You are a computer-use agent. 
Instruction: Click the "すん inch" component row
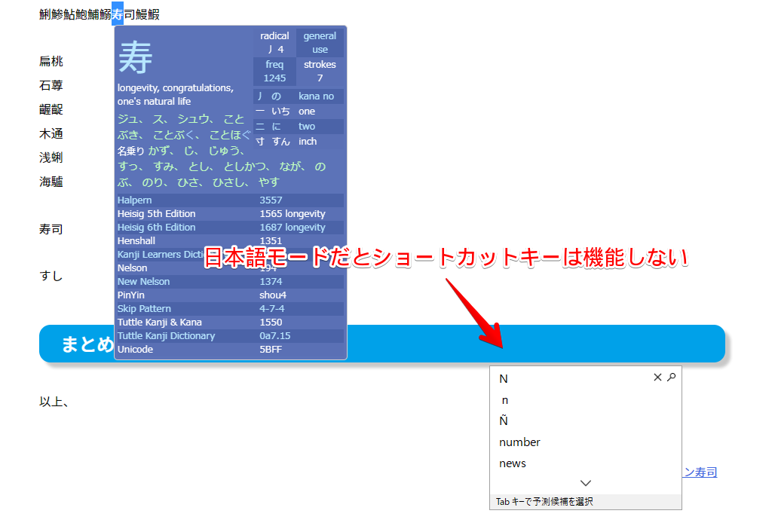coord(299,141)
